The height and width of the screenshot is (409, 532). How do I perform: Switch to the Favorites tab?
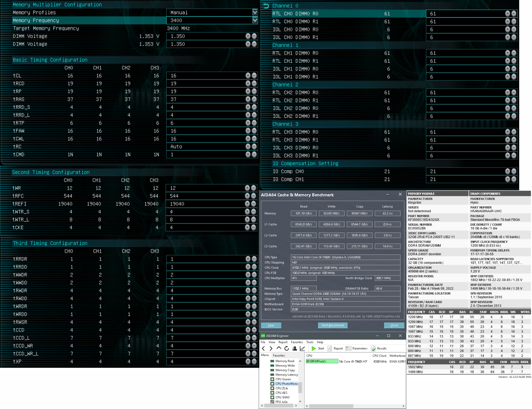pos(279,355)
